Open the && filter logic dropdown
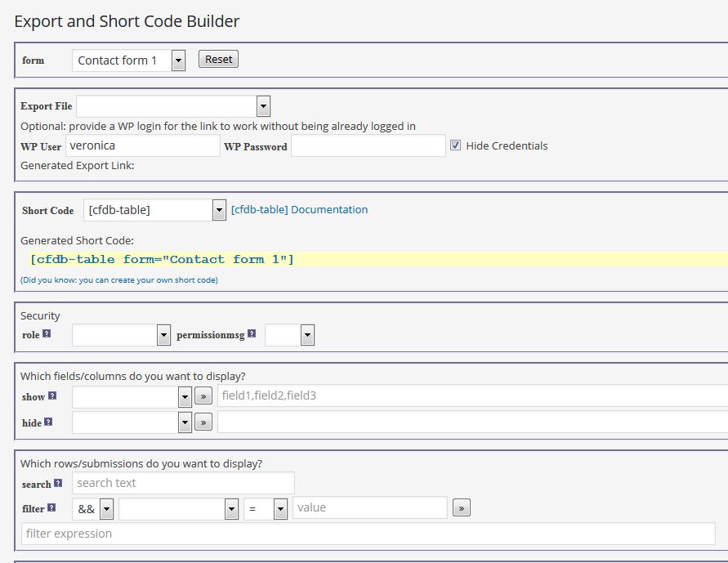Viewport: 728px width, 563px height. [x=92, y=509]
